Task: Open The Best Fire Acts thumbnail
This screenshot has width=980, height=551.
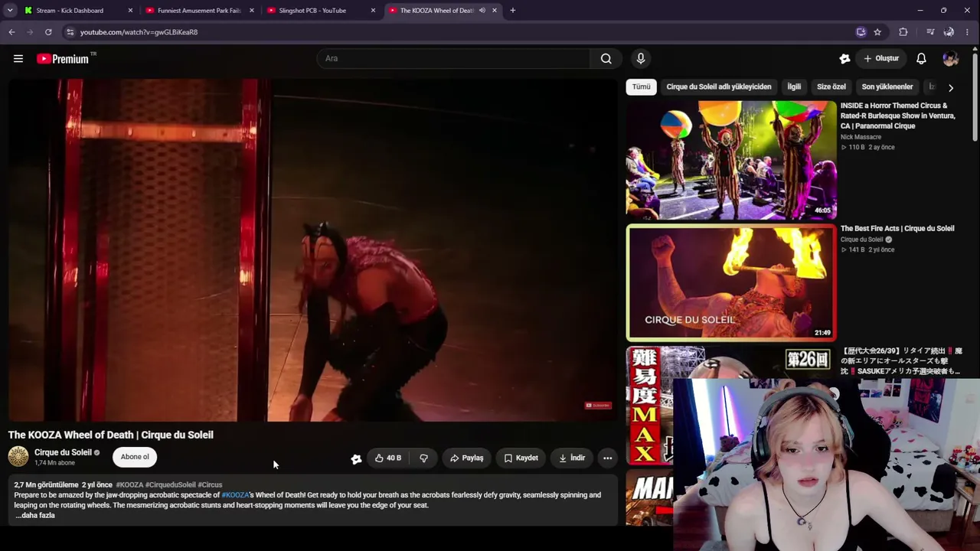Action: (x=731, y=282)
